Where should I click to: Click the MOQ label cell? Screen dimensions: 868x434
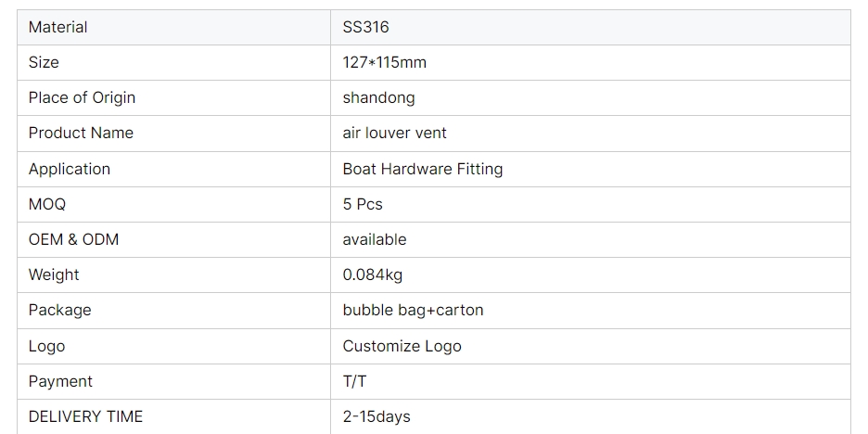(46, 204)
